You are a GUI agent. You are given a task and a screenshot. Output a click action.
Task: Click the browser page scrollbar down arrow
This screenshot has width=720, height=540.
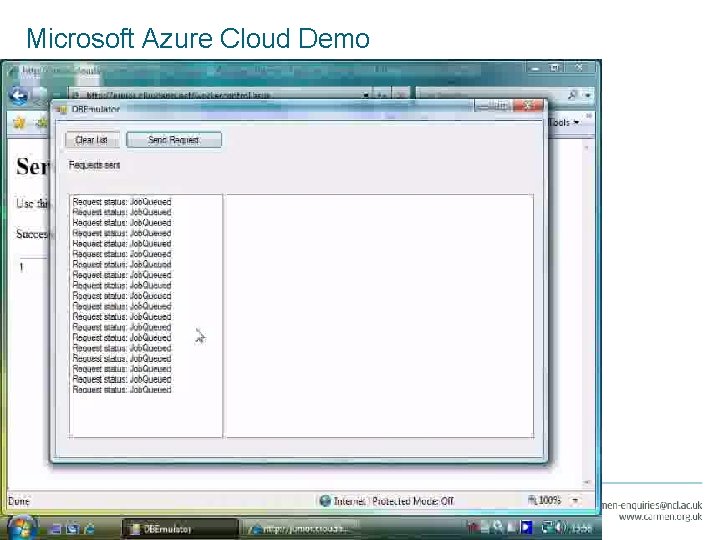point(586,483)
